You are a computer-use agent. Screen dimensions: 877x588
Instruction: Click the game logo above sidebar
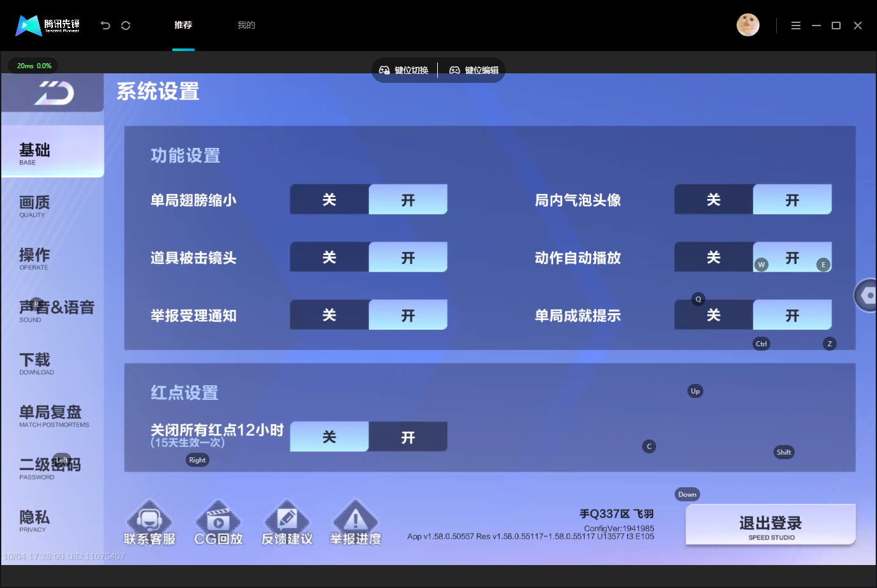coord(53,93)
